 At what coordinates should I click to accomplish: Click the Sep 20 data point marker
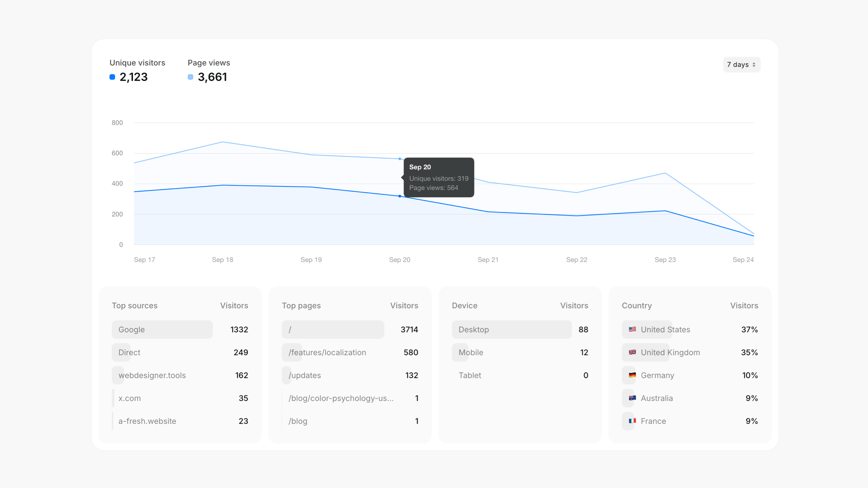coord(400,196)
